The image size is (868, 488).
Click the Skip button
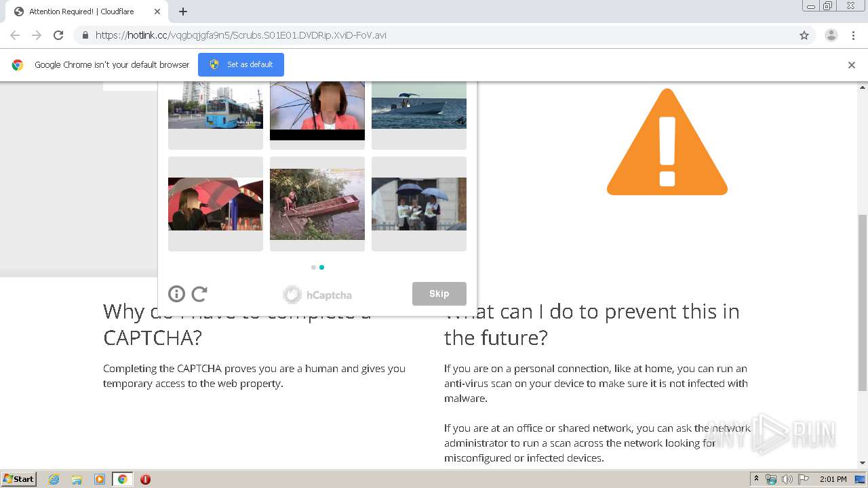[439, 293]
